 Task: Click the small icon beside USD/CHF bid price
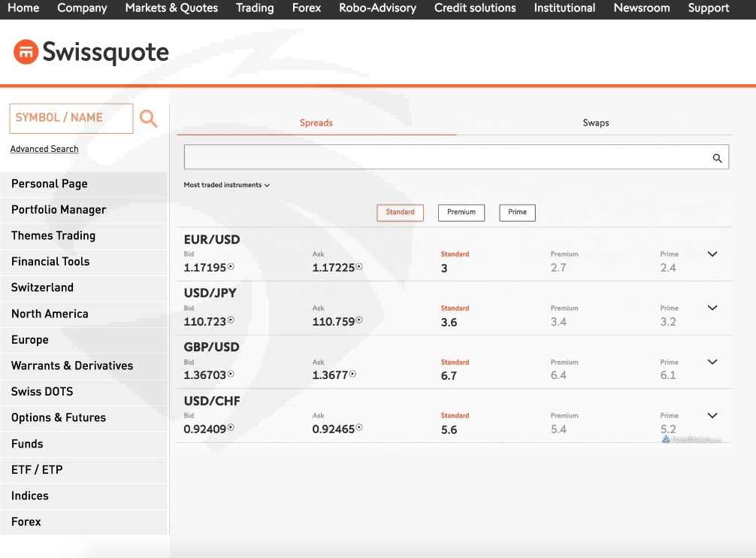coord(231,428)
